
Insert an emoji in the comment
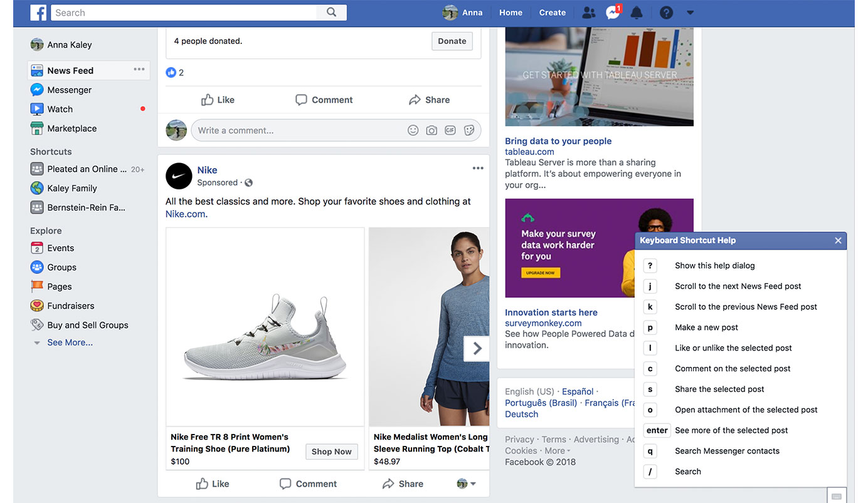[x=413, y=130]
